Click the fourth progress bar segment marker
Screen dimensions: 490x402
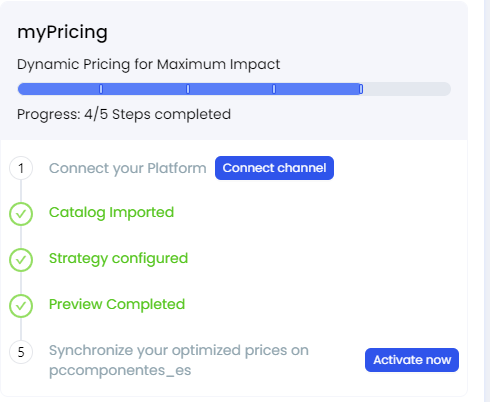coord(361,89)
